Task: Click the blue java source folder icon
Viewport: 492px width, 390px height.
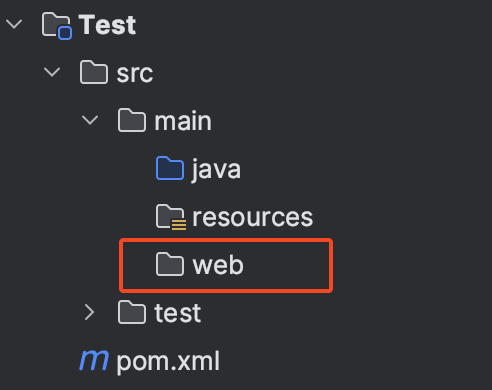Action: click(x=170, y=168)
